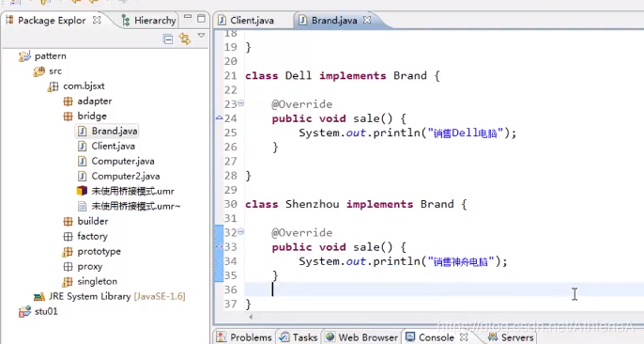The image size is (644, 344).
Task: Select the Brand.java editor tab
Action: [x=329, y=20]
